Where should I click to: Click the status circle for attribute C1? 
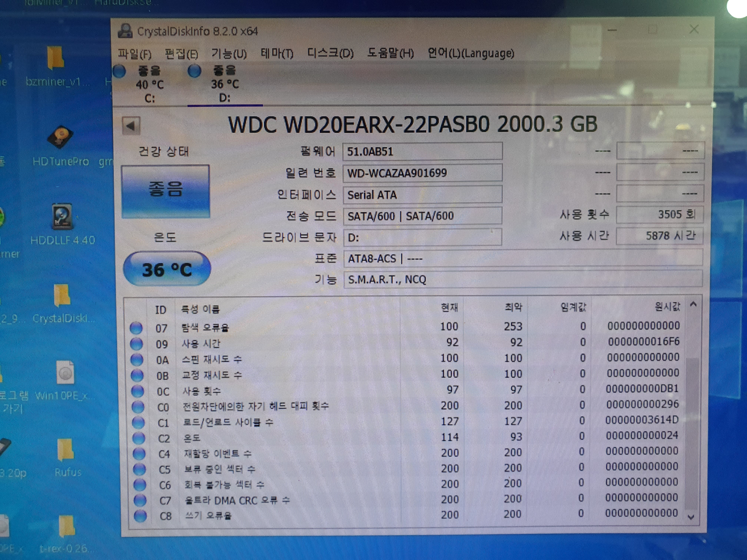pyautogui.click(x=138, y=422)
